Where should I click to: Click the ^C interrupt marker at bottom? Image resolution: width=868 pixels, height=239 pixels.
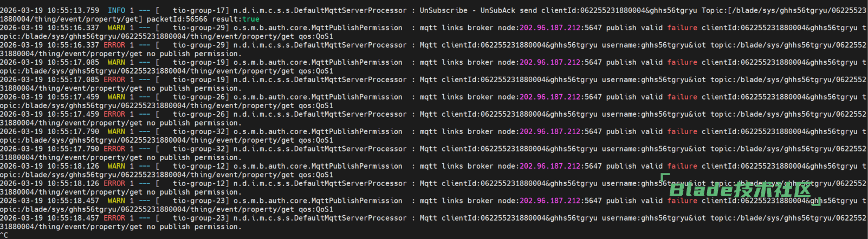4,235
